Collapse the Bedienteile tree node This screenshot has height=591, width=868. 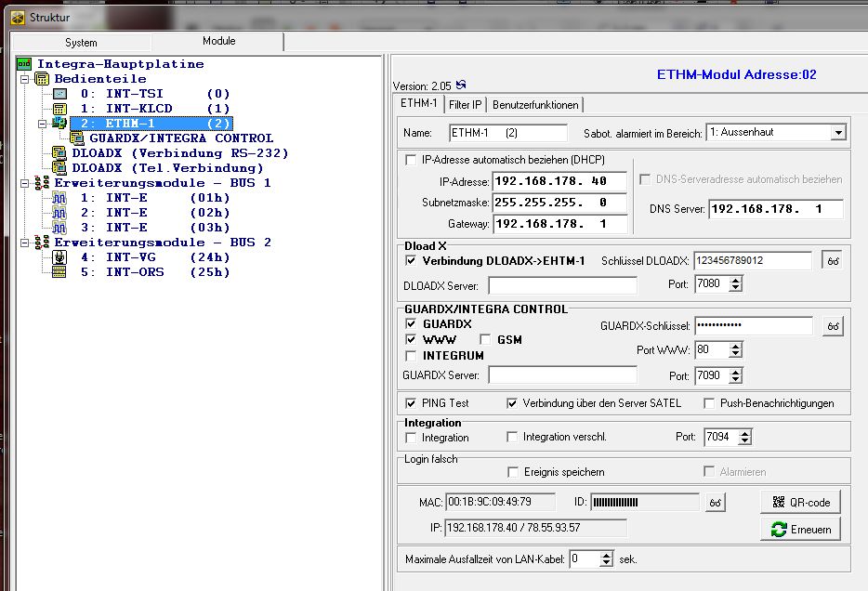point(24,79)
